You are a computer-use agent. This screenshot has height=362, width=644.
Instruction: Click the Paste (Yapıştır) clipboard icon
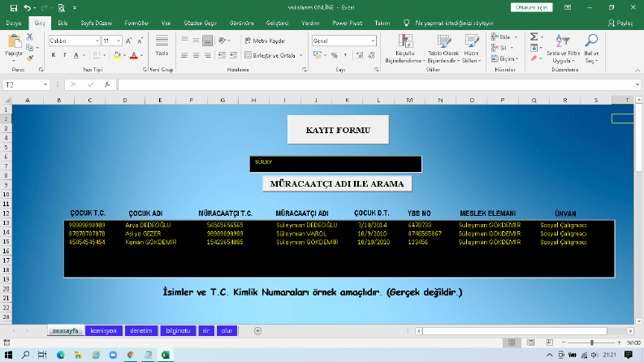(14, 41)
